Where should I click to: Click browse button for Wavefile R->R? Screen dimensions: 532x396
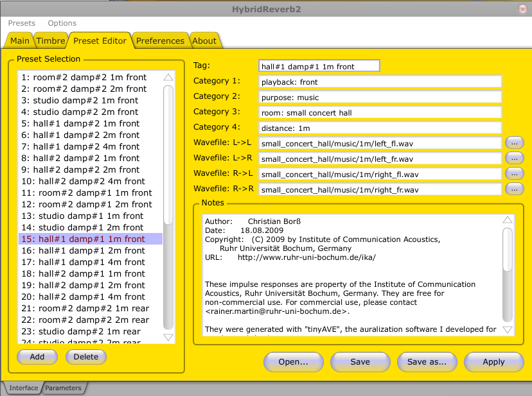click(514, 189)
